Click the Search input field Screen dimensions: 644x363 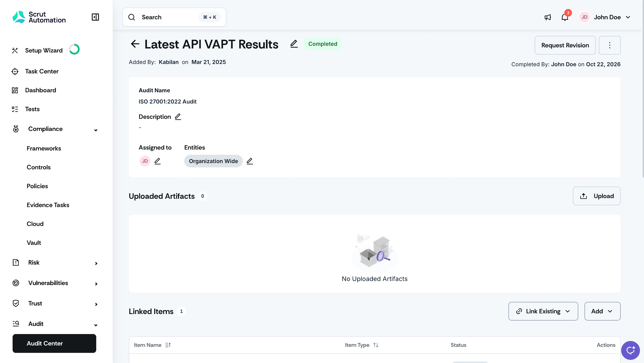tap(174, 17)
